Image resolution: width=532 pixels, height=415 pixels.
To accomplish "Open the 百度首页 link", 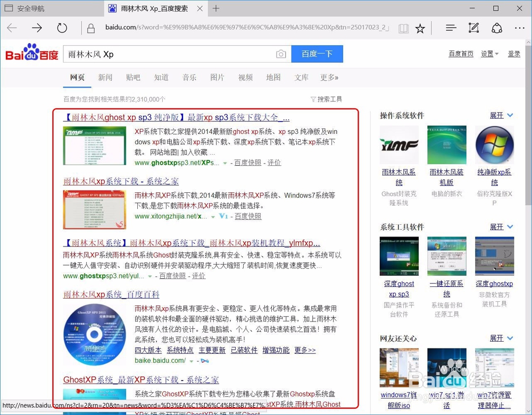I will tap(461, 54).
